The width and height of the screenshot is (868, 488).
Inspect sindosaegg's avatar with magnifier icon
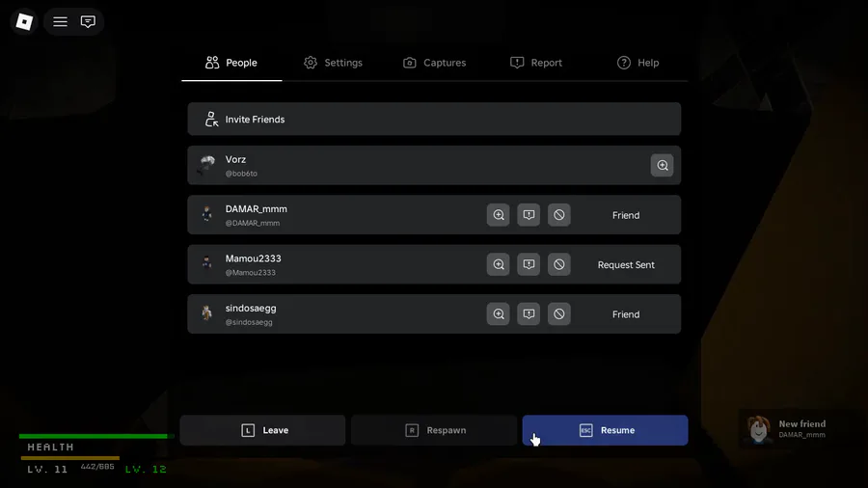[x=499, y=313]
